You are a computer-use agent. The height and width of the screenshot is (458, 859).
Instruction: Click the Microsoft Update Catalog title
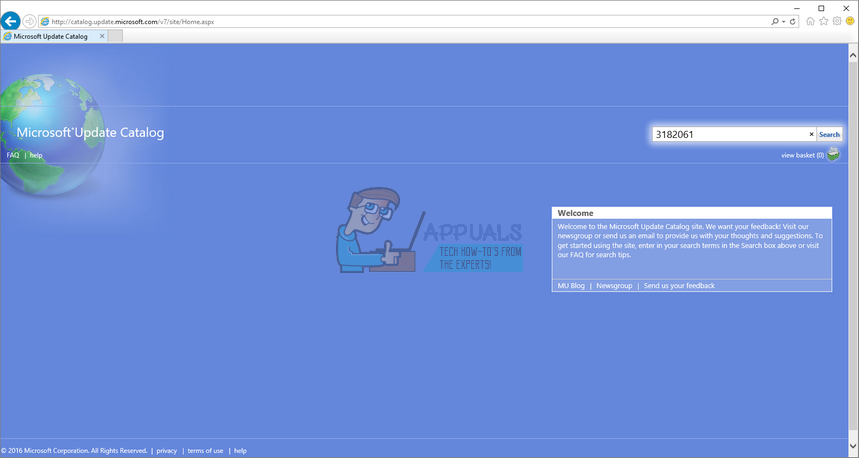point(90,133)
